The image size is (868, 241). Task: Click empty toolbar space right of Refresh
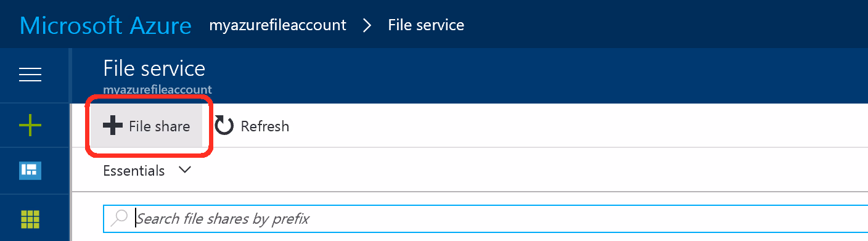pos(579,126)
